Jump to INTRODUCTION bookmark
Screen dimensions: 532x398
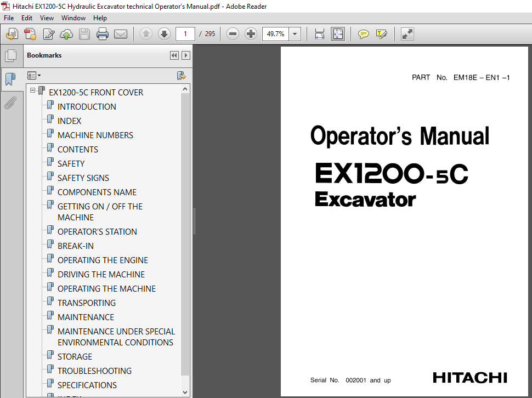[87, 107]
